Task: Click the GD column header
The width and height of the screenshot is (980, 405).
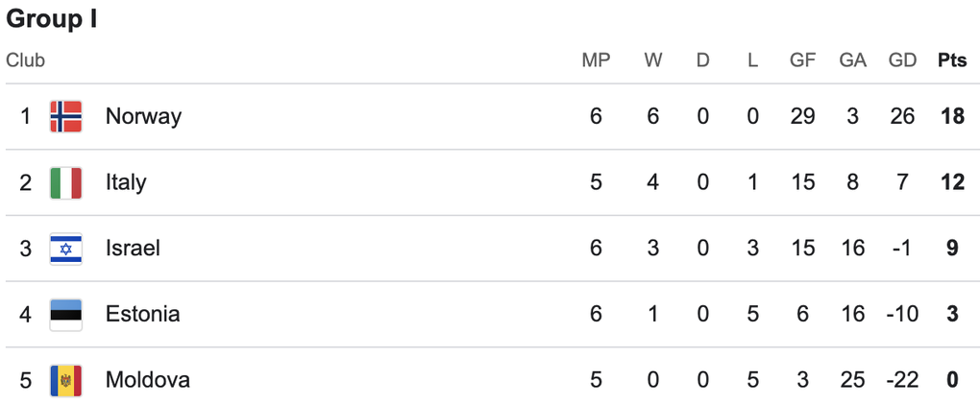Action: tap(902, 60)
